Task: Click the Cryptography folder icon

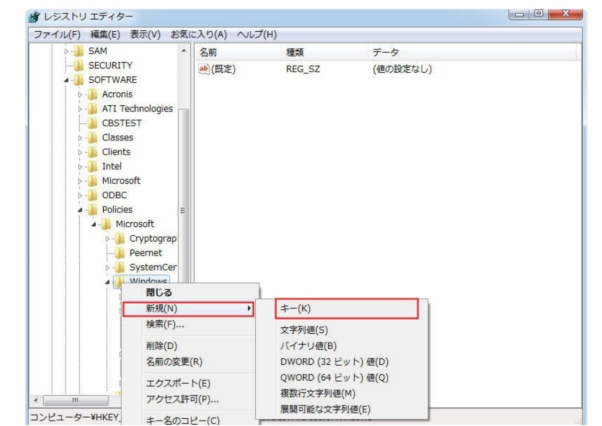Action: (120, 239)
